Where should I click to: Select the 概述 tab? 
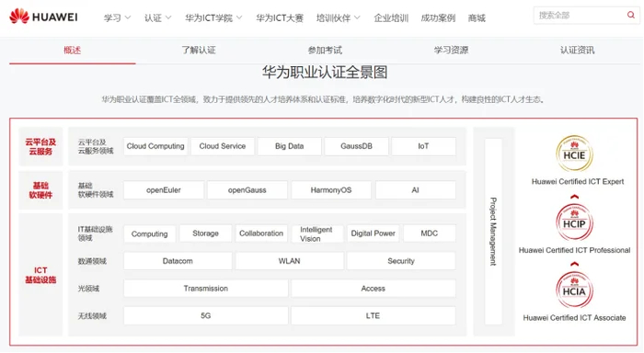pyautogui.click(x=73, y=50)
